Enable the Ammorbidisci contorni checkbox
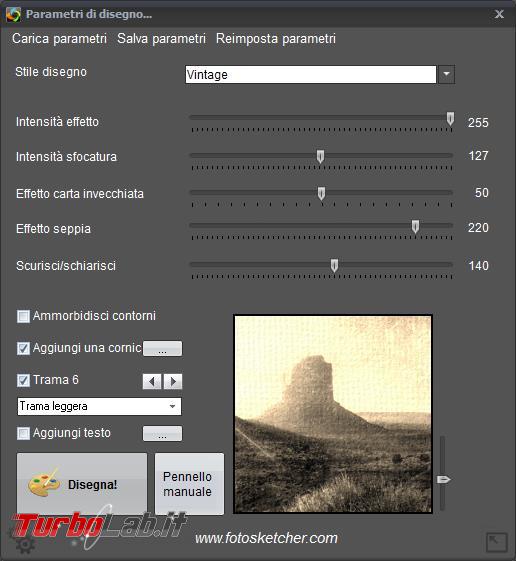The image size is (516, 561). pos(23,316)
